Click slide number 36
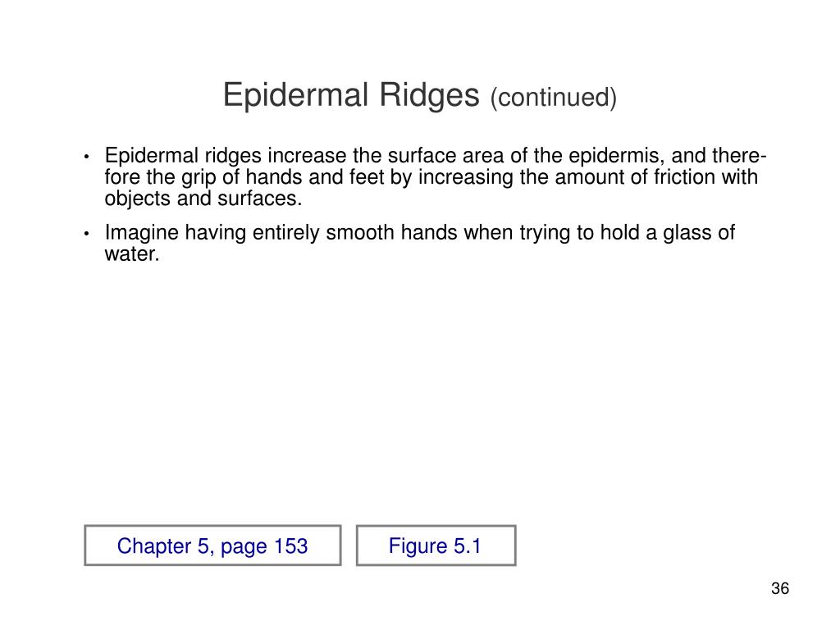This screenshot has width=840, height=630. pyautogui.click(x=780, y=588)
